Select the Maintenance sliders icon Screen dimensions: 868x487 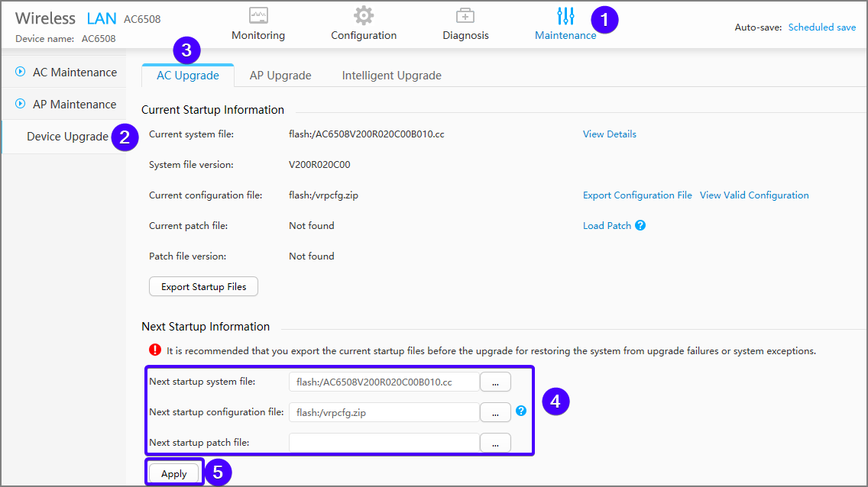tap(565, 16)
